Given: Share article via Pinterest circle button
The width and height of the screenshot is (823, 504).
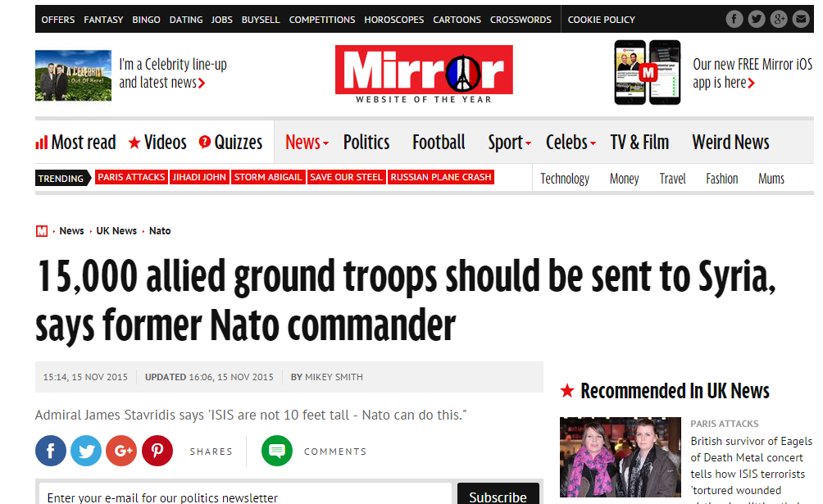Looking at the screenshot, I should click(x=157, y=451).
